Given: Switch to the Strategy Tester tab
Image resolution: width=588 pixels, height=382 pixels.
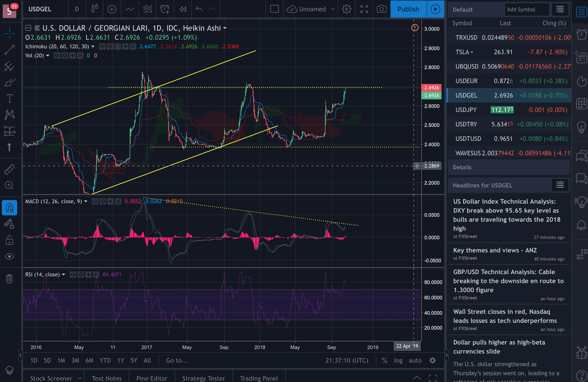Looking at the screenshot, I should click(204, 378).
